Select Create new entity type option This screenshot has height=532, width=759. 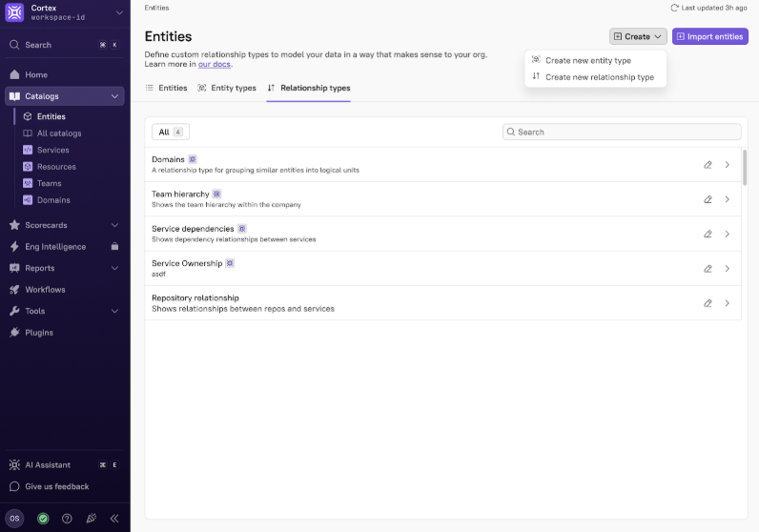click(x=587, y=60)
